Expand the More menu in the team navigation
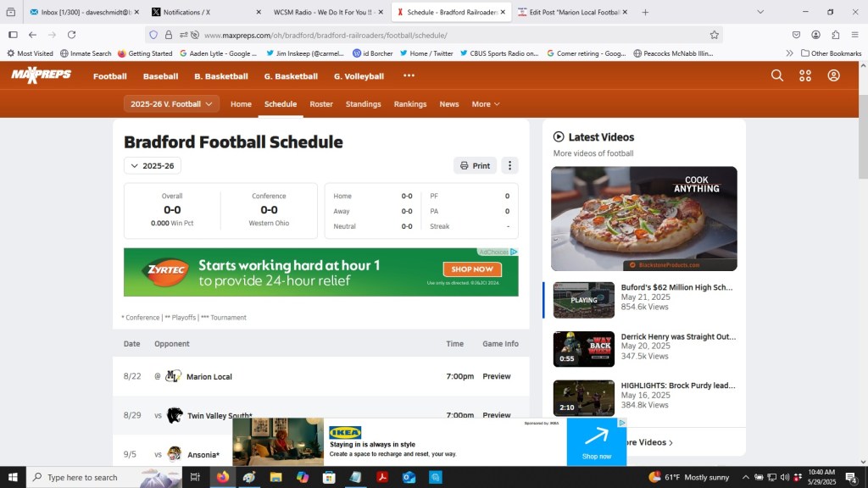 coord(486,104)
